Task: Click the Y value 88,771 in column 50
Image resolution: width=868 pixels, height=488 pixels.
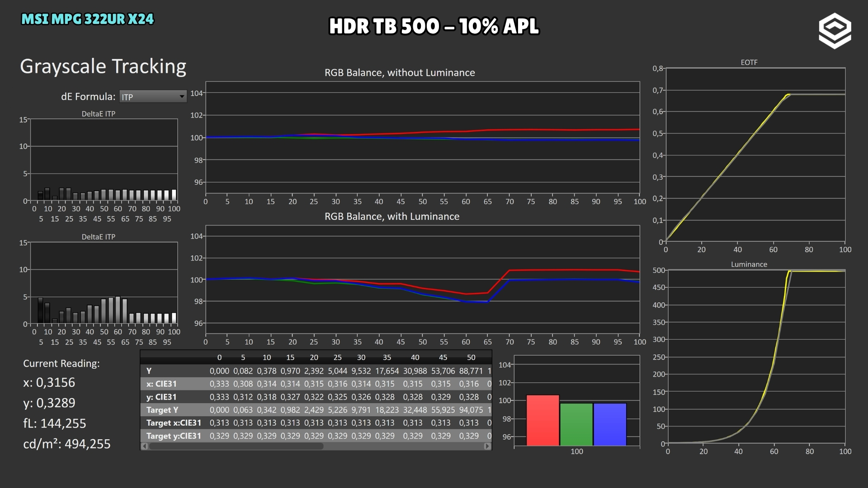Action: point(471,371)
